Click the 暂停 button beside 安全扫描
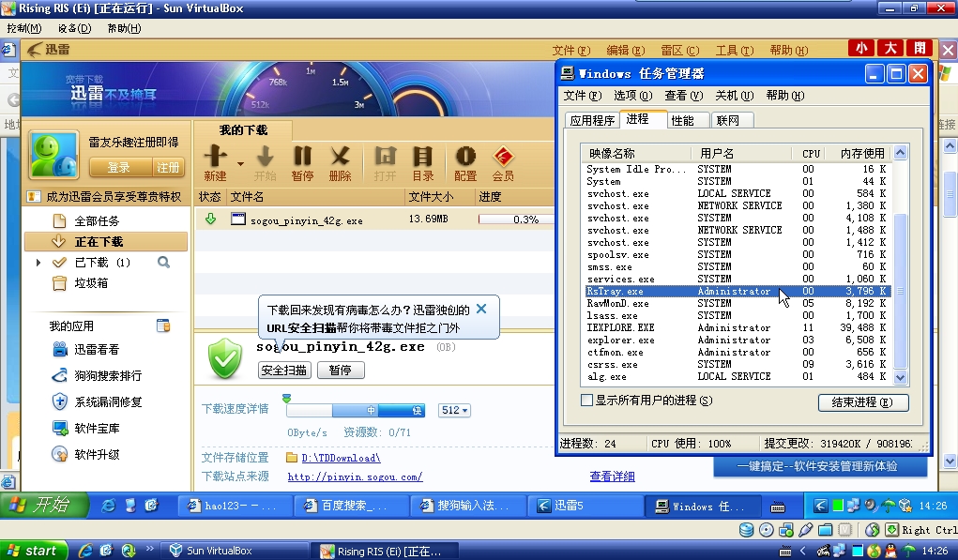The height and width of the screenshot is (560, 958). [x=341, y=371]
